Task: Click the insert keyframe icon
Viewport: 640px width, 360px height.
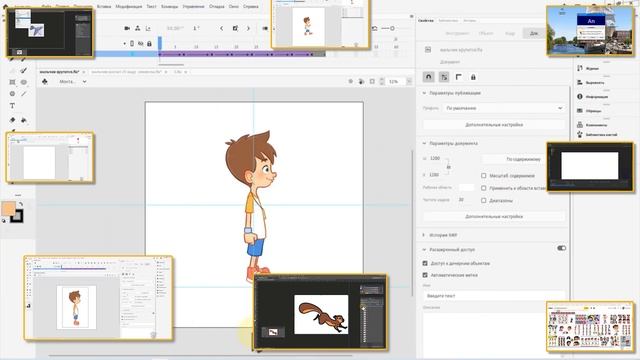Action: [x=235, y=28]
